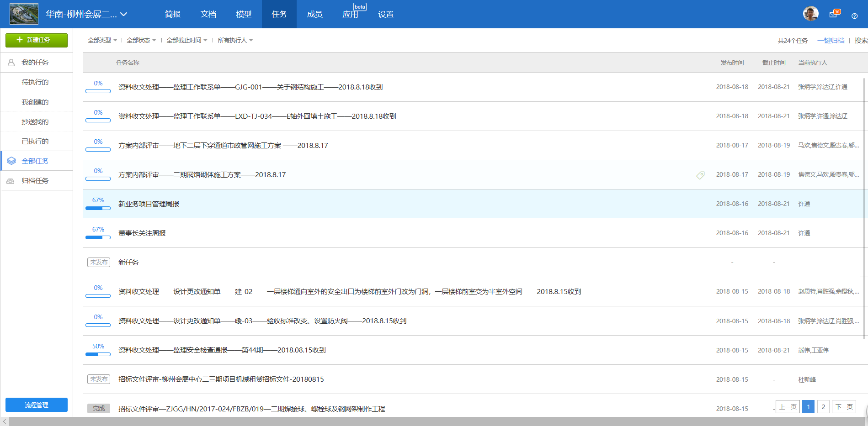Open the user avatar profile picture

(x=810, y=13)
